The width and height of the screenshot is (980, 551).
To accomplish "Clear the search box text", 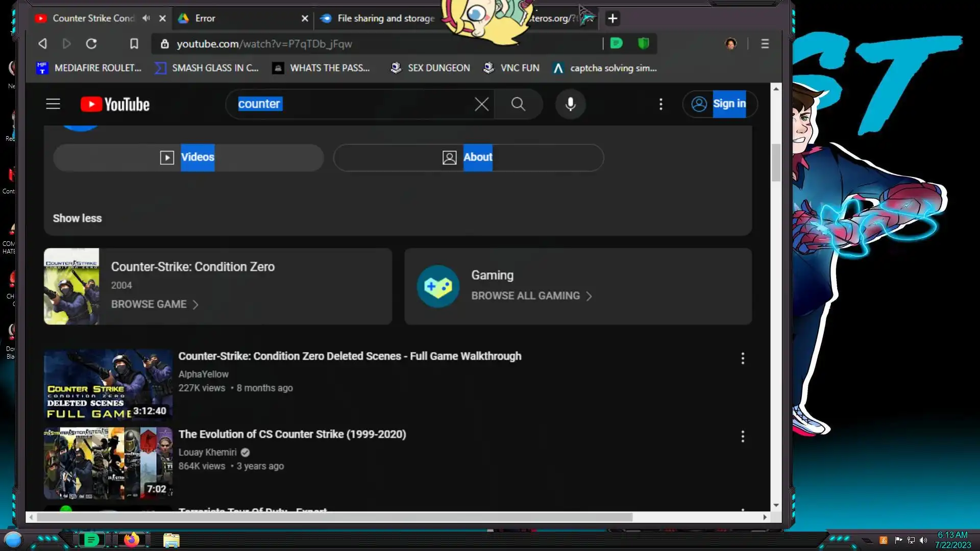I will tap(481, 104).
